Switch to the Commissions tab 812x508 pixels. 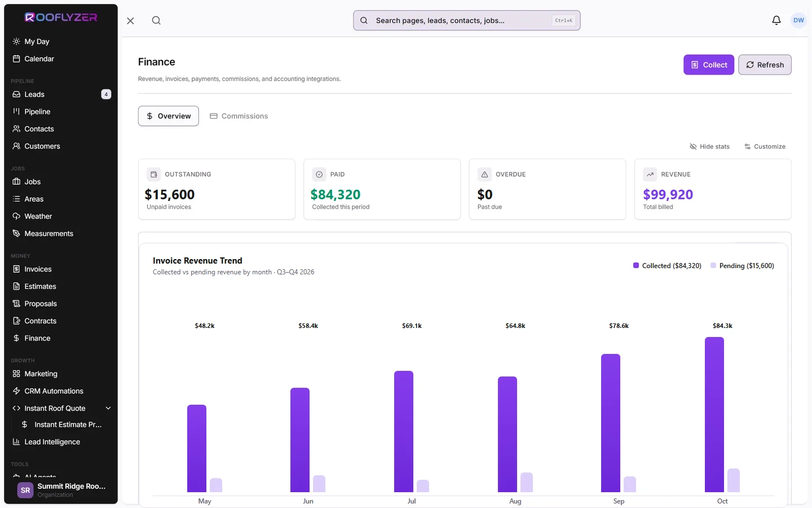[239, 116]
